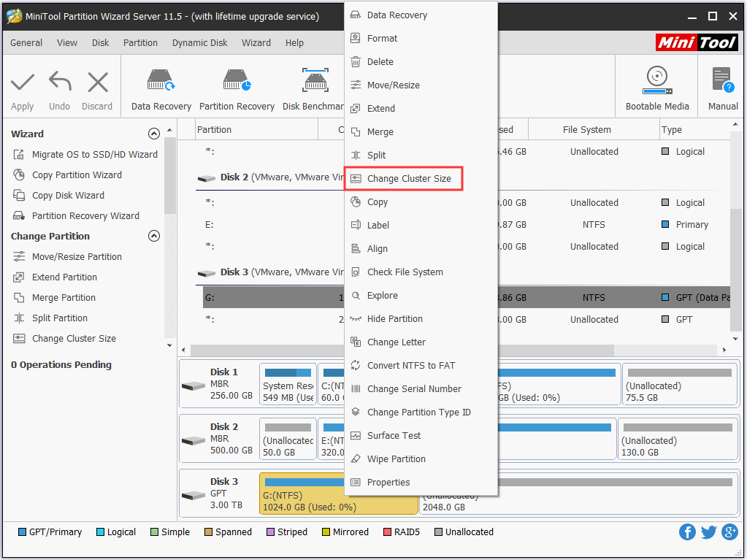The height and width of the screenshot is (560, 747).
Task: Choose Surface Test in context menu
Action: tap(421, 435)
